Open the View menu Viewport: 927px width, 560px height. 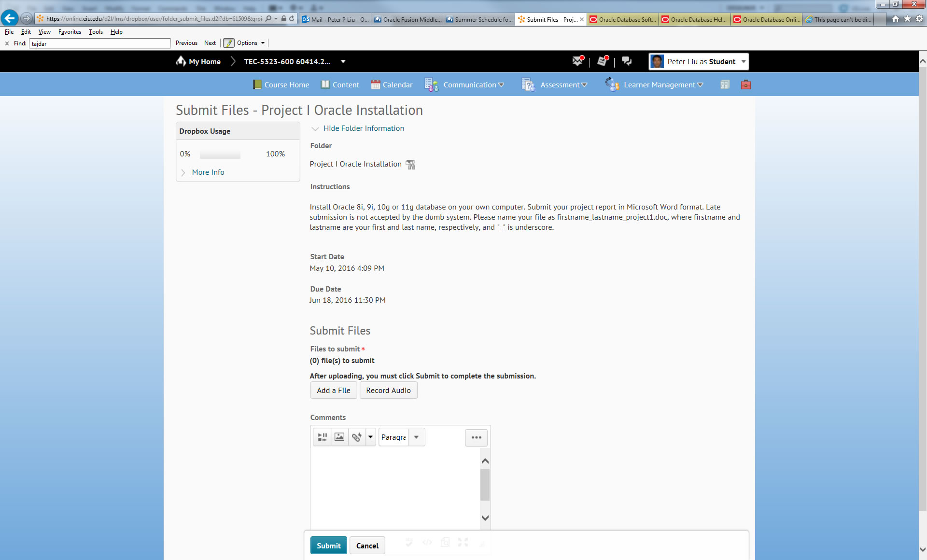pyautogui.click(x=44, y=32)
